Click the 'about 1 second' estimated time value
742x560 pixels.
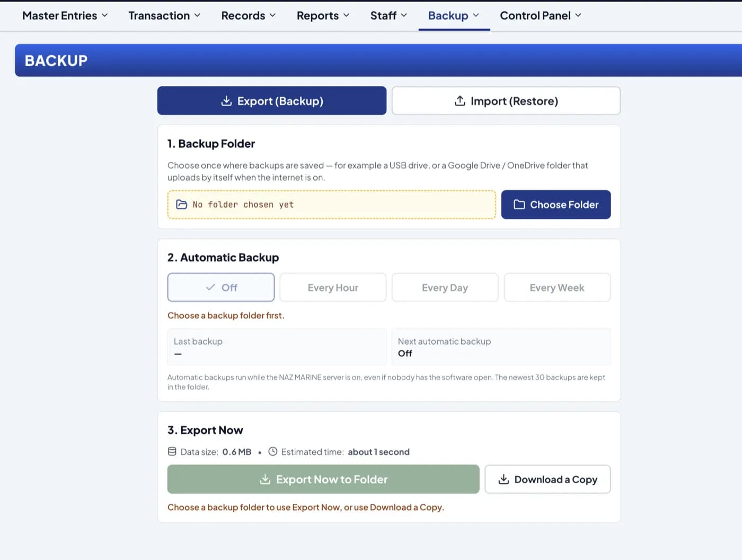pyautogui.click(x=379, y=452)
